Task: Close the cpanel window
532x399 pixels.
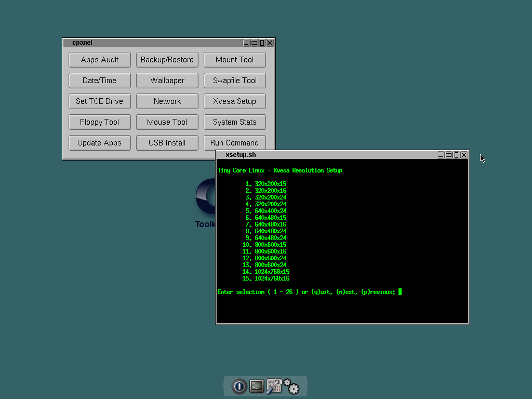Action: pyautogui.click(x=270, y=43)
